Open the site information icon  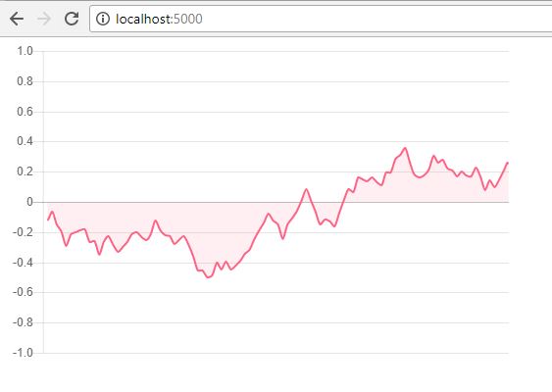pyautogui.click(x=103, y=19)
